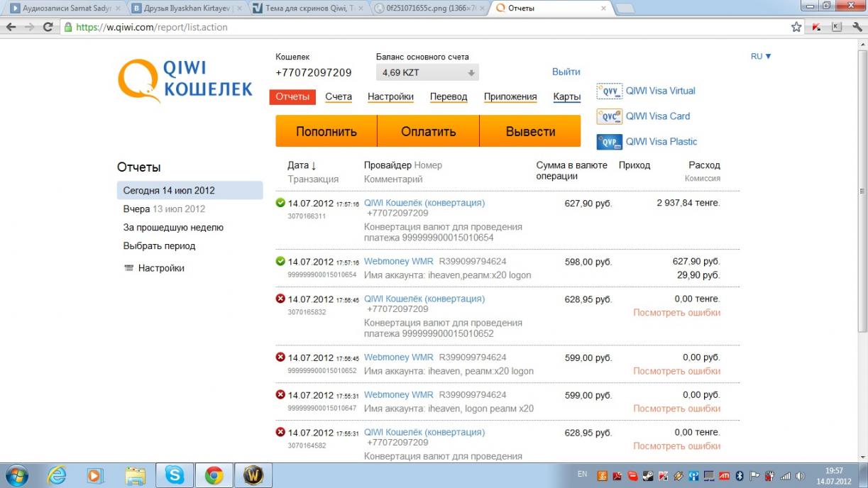
Task: View errors via first Посмотреть ошибки link
Action: pos(676,313)
